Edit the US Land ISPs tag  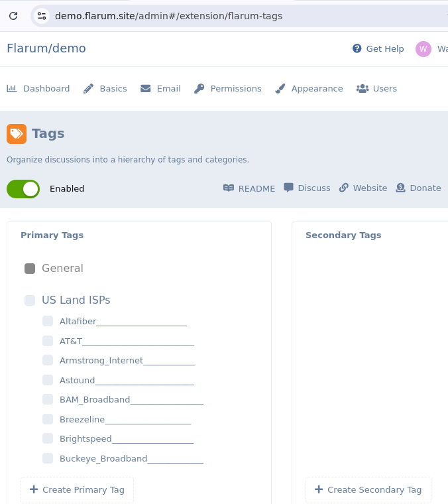click(x=76, y=300)
